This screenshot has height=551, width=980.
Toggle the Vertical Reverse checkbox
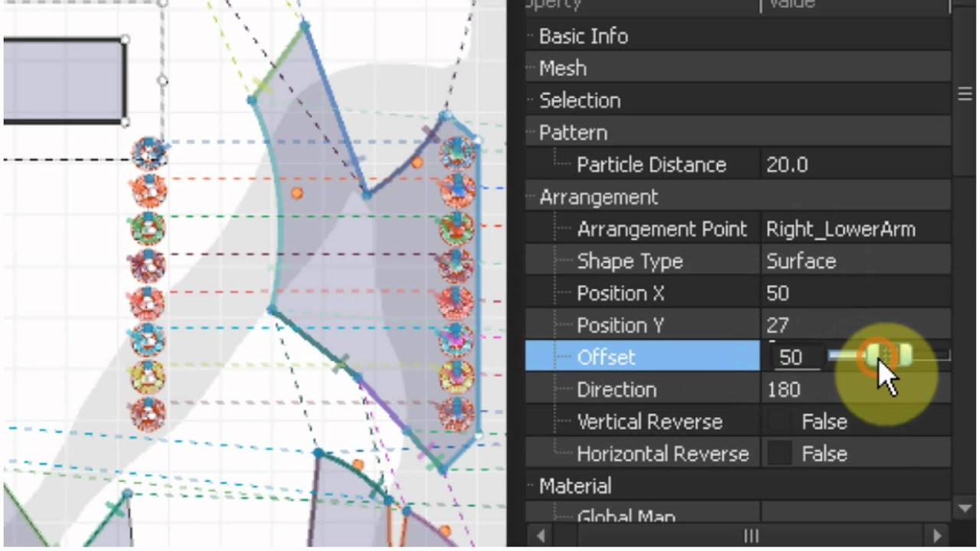(x=779, y=422)
